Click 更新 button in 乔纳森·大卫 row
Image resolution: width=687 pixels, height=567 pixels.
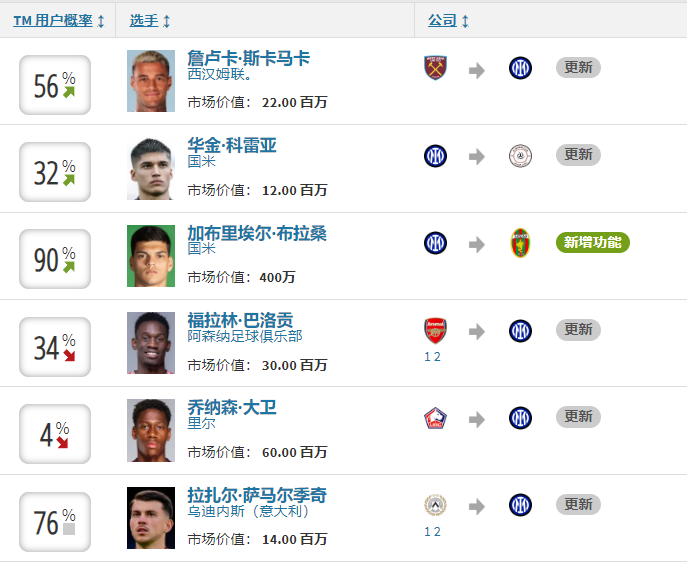(578, 417)
